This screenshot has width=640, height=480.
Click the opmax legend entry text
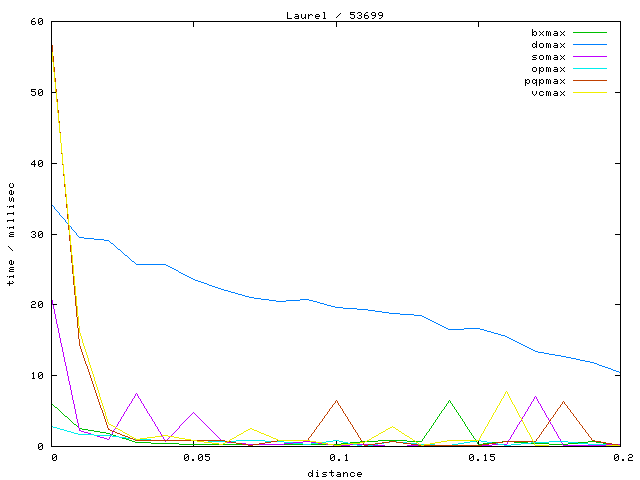click(x=548, y=69)
